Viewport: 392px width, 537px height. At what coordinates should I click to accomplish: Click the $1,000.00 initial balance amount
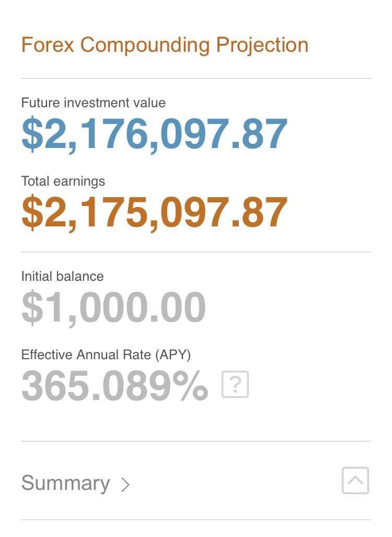click(113, 307)
